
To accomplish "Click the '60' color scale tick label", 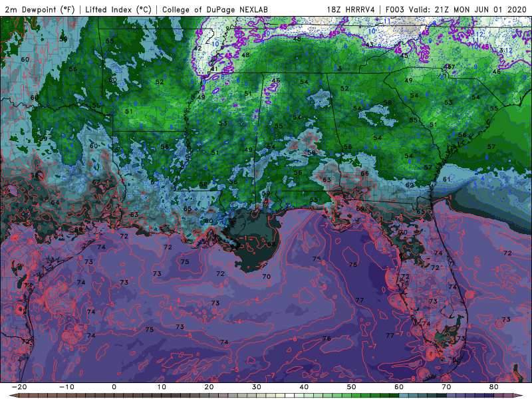I will coord(399,387).
